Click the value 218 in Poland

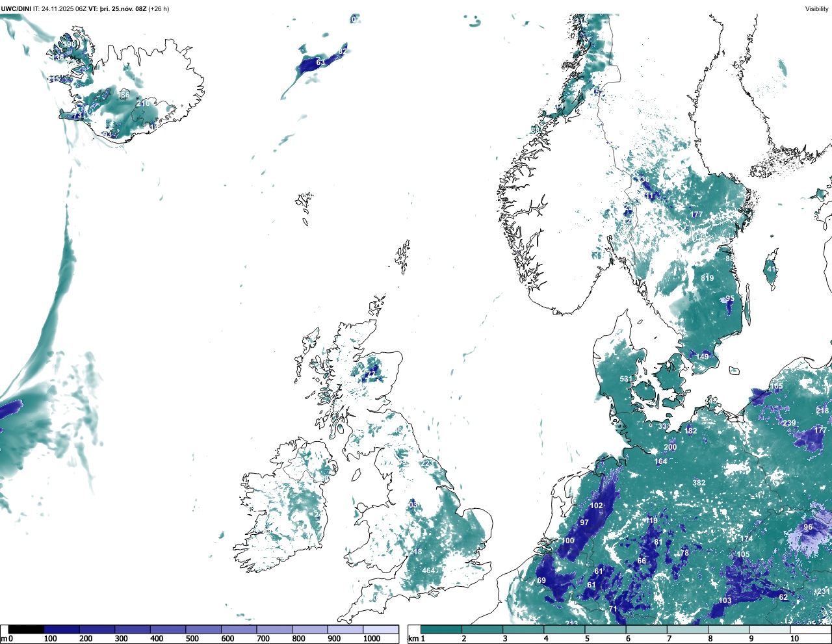click(x=823, y=411)
